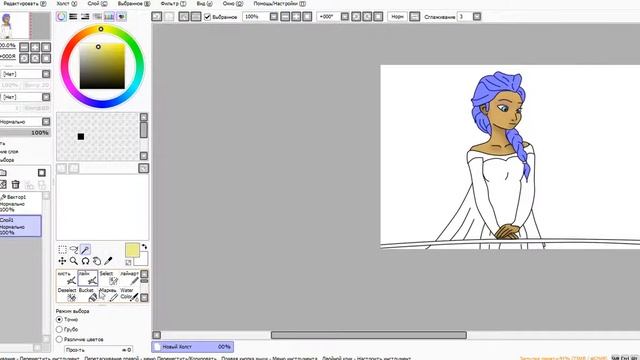This screenshot has height=360, width=640.
Task: Show the HSV sliders panel icon
Action: pyautogui.click(x=85, y=17)
